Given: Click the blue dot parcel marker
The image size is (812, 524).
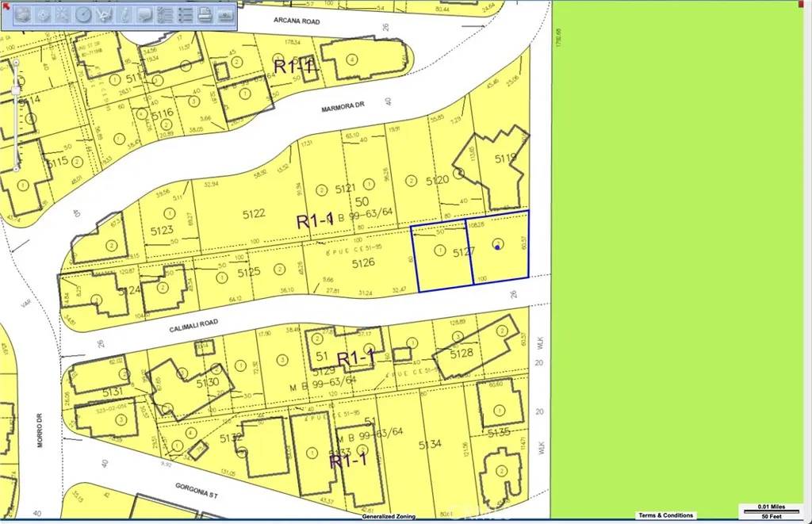Looking at the screenshot, I should coord(497,247).
